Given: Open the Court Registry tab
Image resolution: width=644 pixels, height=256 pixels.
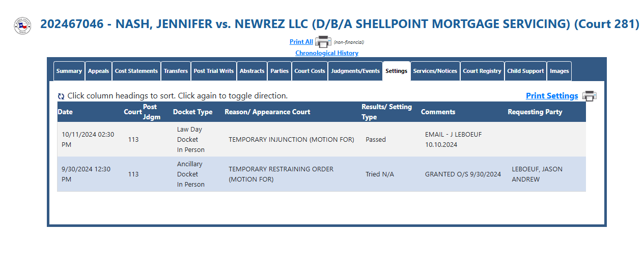Looking at the screenshot, I should (482, 71).
